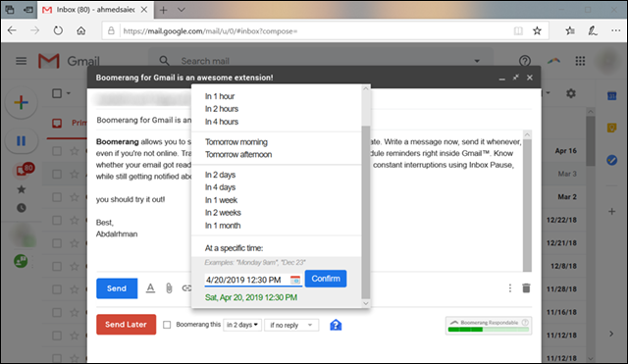Open more options three-dot menu in compose
Screen dimensions: 628x364
[x=510, y=287]
